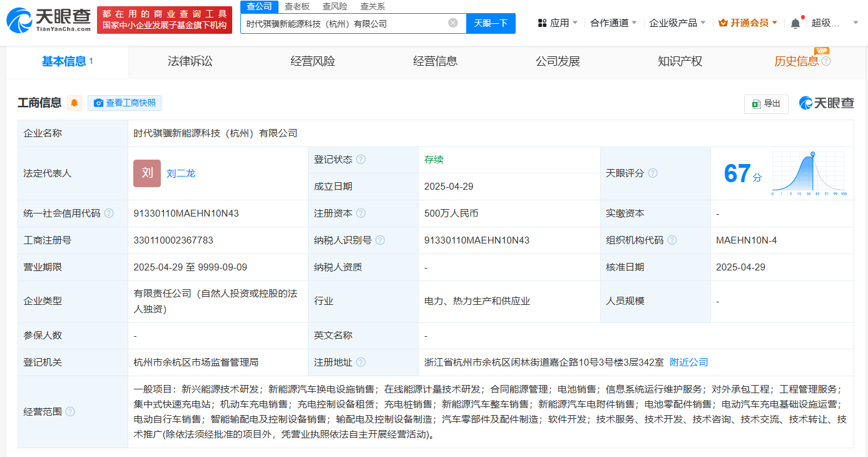Click the company name search input field
Screen dimensions: 868x457
click(x=344, y=23)
